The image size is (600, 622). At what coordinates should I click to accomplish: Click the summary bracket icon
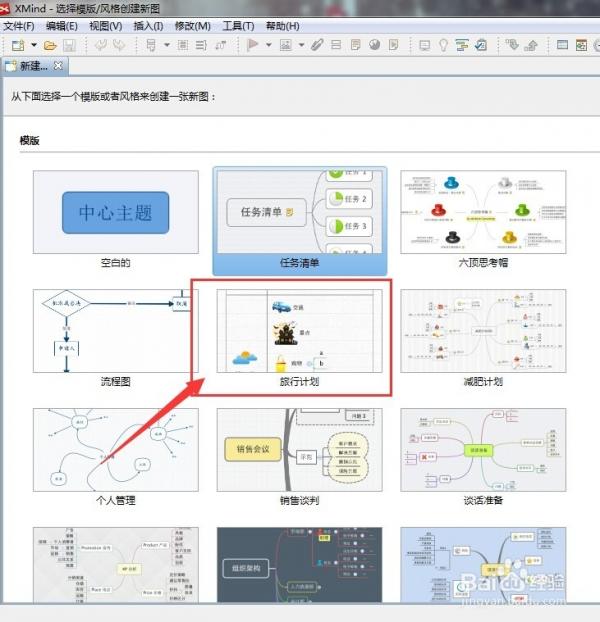[x=201, y=45]
